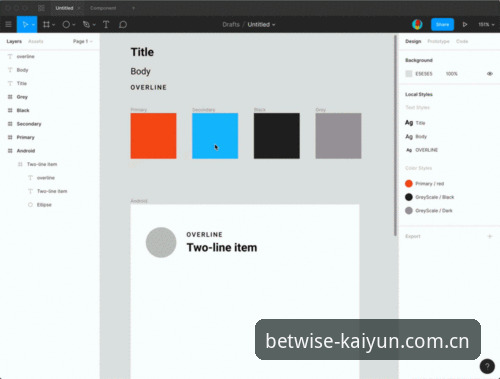500x379 pixels.
Task: Open Pen tool options dropdown arrow
Action: [x=94, y=25]
